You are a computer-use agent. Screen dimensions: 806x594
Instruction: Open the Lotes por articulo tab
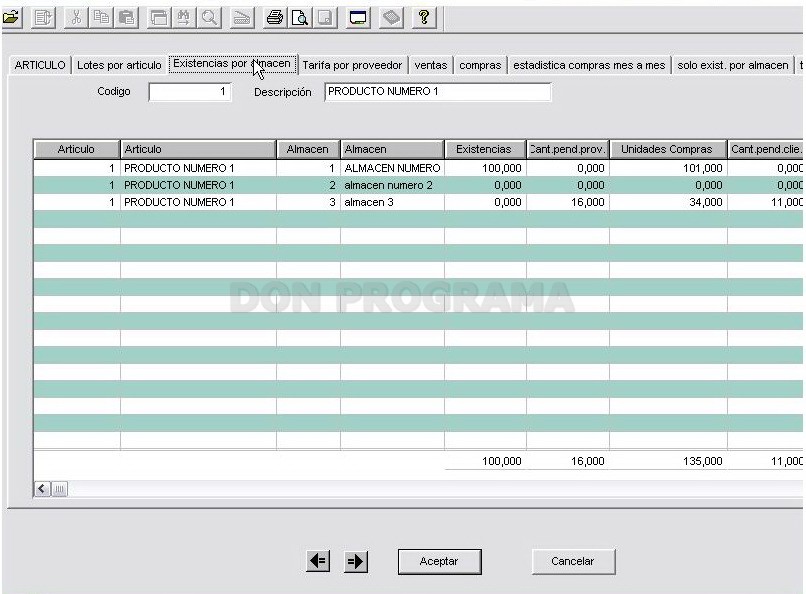tap(119, 65)
